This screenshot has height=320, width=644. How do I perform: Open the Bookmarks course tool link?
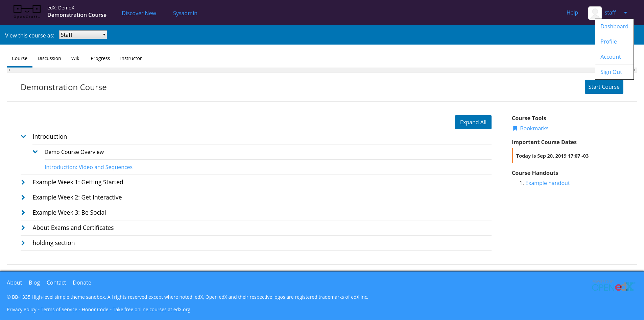(x=534, y=128)
